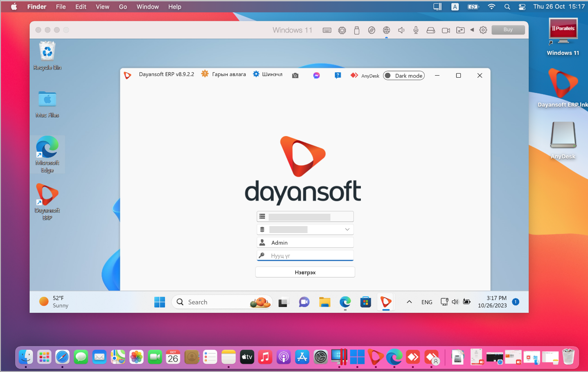Viewport: 588px width, 372px height.
Task: Select Recycle Bin on Windows desktop
Action: click(x=47, y=56)
